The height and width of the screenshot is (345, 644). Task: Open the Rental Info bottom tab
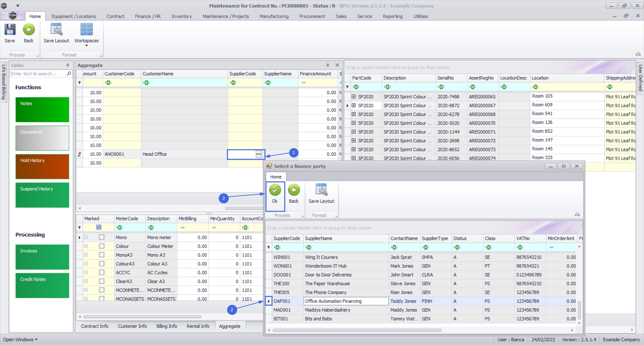pos(198,326)
